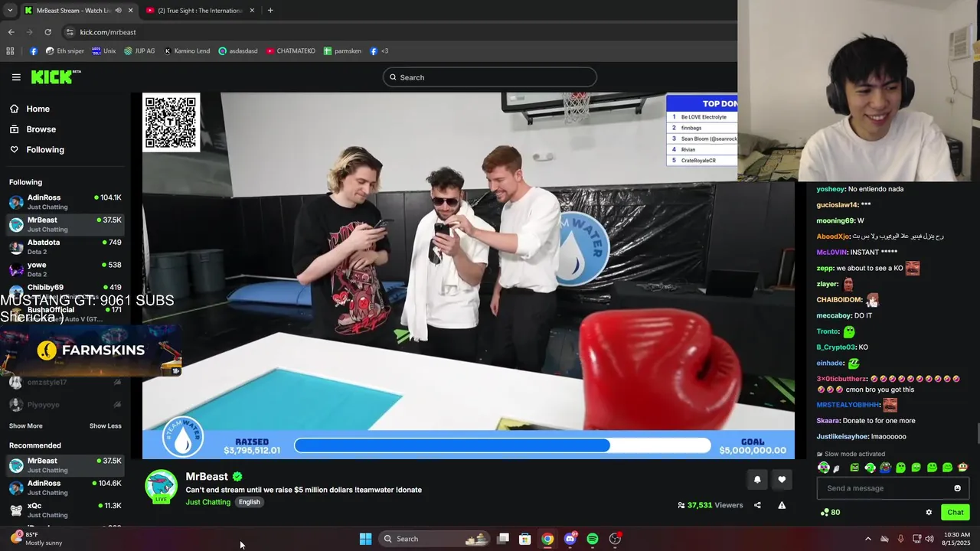
Task: Click the English language tag
Action: pyautogui.click(x=249, y=502)
